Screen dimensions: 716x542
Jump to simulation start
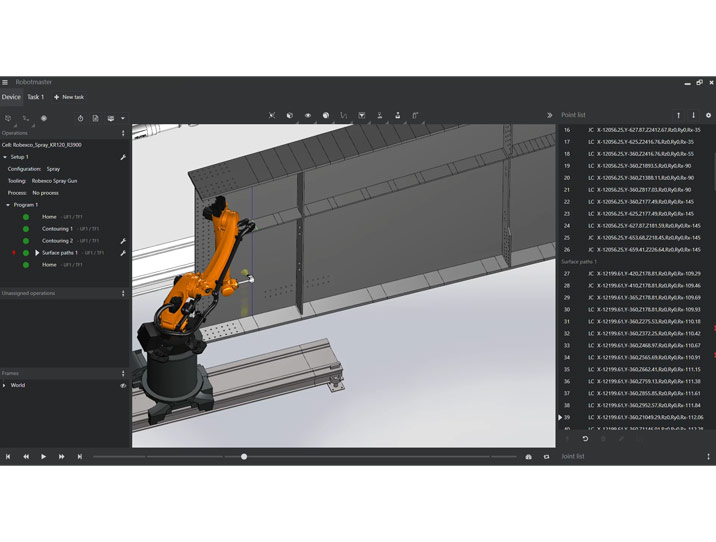pyautogui.click(x=8, y=457)
